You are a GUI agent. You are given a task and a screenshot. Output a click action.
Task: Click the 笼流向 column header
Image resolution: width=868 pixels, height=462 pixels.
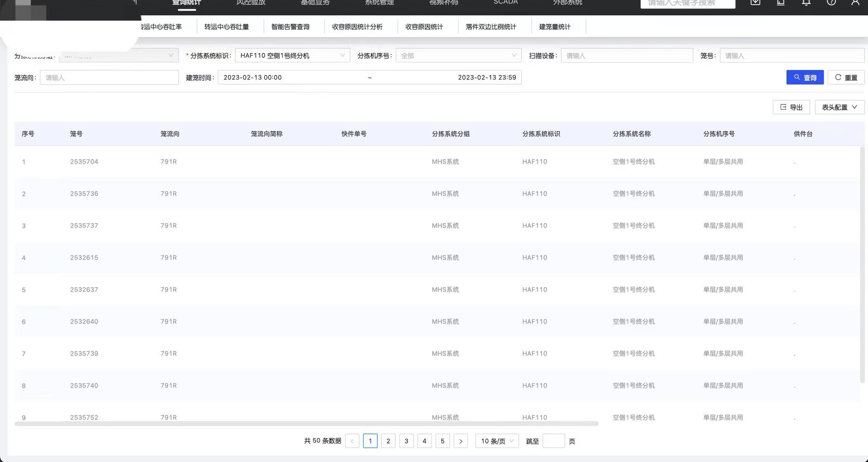tap(170, 134)
